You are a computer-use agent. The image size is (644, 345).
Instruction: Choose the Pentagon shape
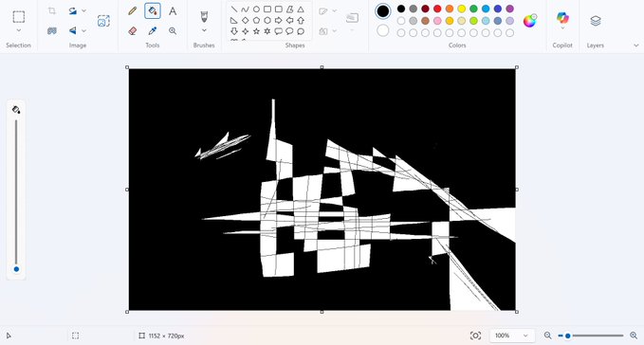pos(256,20)
